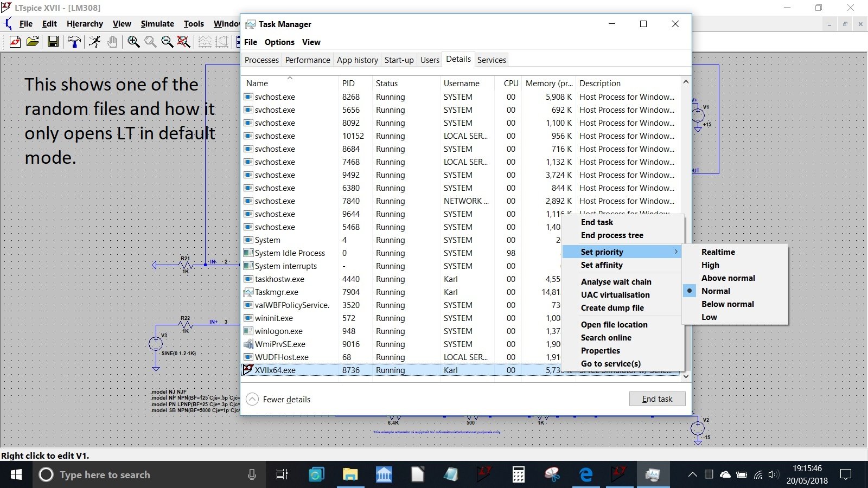Show hidden tray icons chevron
Viewport: 868px width, 488px height.
pos(693,475)
